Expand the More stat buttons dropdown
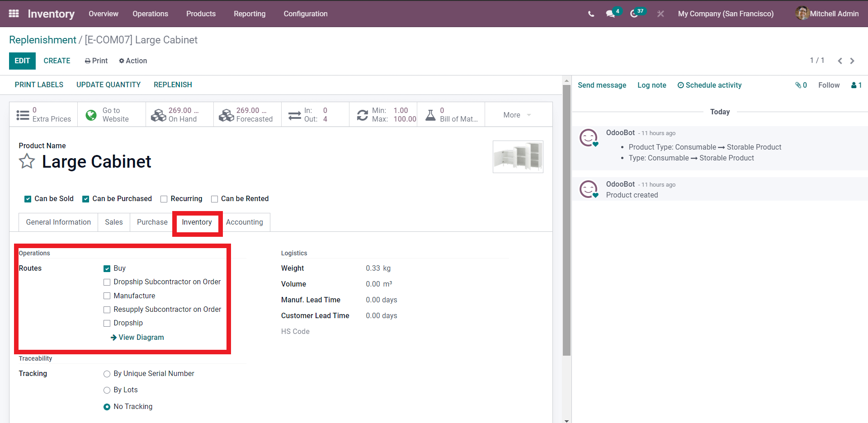Image resolution: width=868 pixels, height=423 pixels. (x=518, y=115)
